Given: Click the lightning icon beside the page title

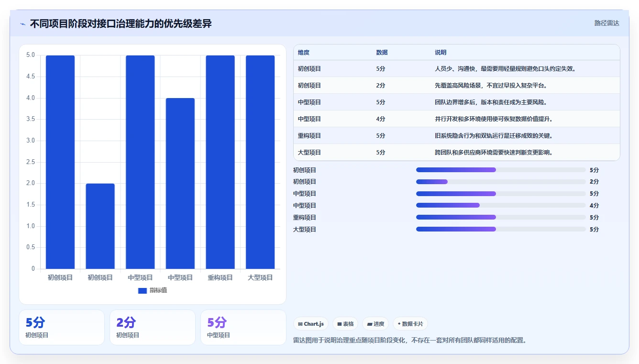Looking at the screenshot, I should pyautogui.click(x=22, y=24).
